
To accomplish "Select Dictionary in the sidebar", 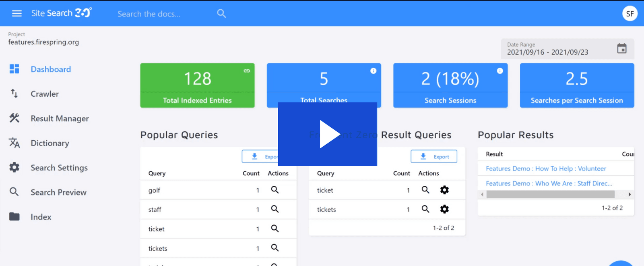I will 50,143.
